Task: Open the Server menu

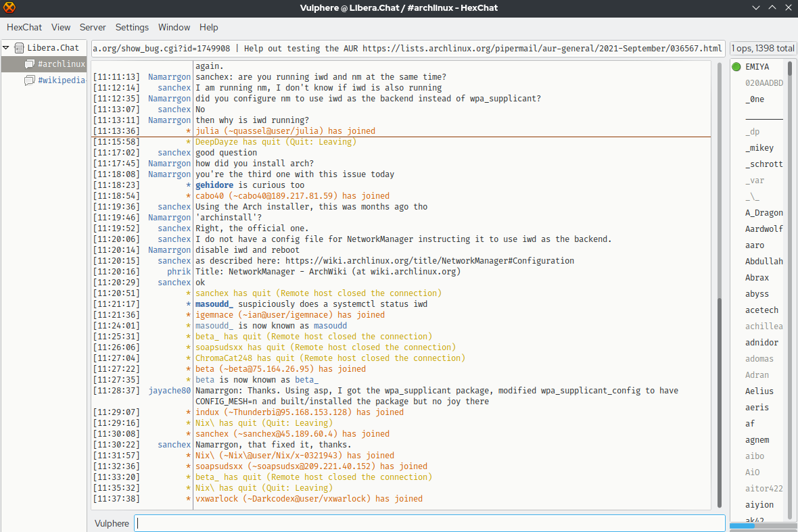Action: (93, 28)
